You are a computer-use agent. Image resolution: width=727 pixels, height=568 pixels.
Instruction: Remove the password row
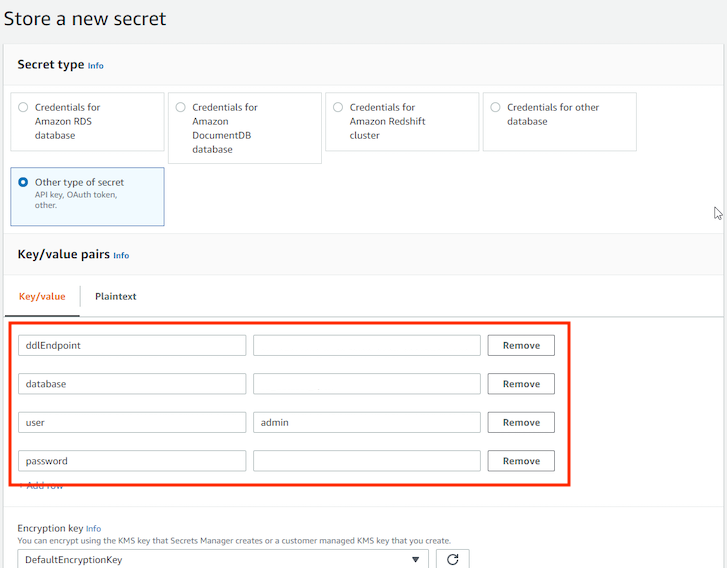pyautogui.click(x=520, y=461)
